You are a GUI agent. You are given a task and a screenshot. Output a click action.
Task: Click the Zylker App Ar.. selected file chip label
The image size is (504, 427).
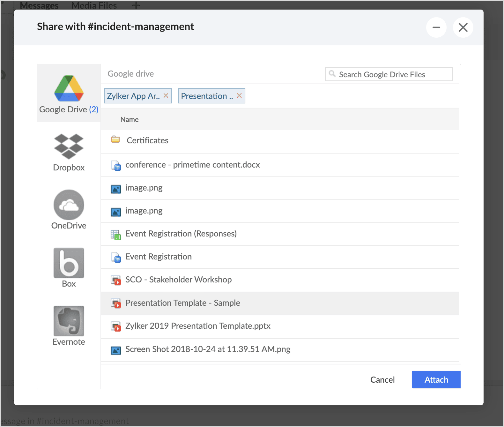tap(133, 96)
